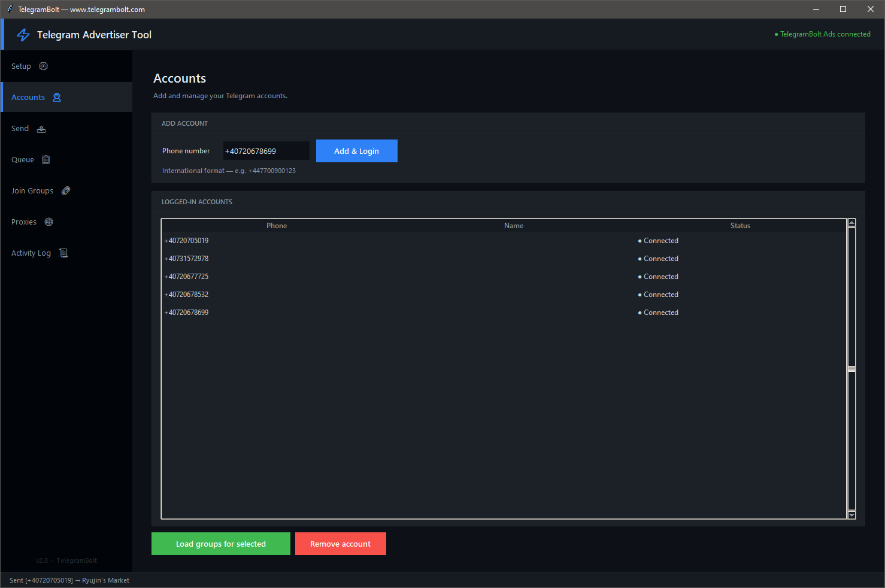Minimize the TelegramBolt window
This screenshot has height=588, width=885.
(x=816, y=9)
